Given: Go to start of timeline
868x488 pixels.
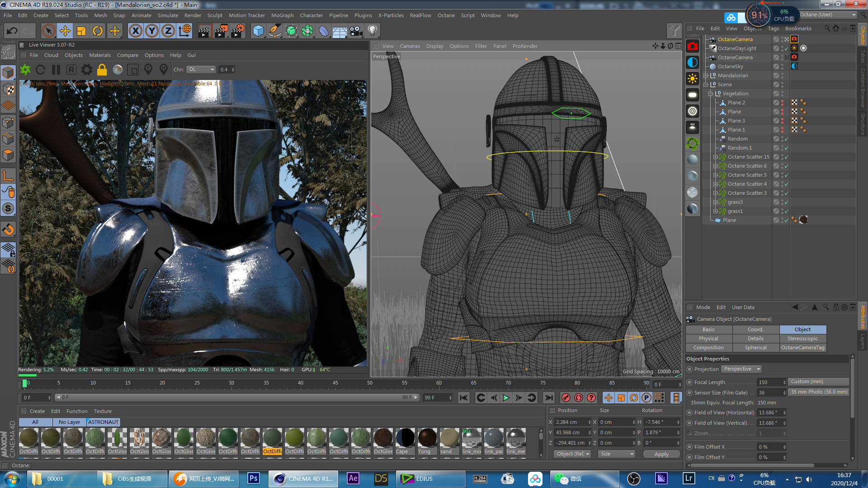Looking at the screenshot, I should 464,398.
